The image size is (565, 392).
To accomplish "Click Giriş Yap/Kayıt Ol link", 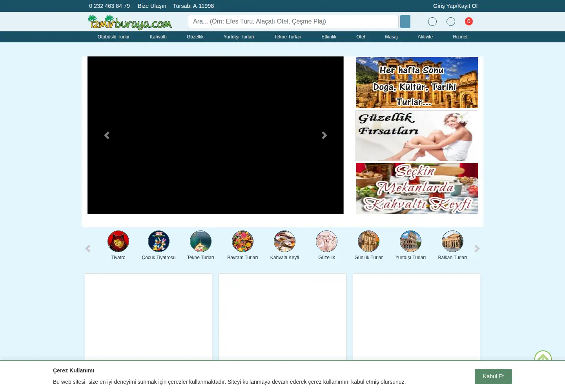I will point(455,6).
